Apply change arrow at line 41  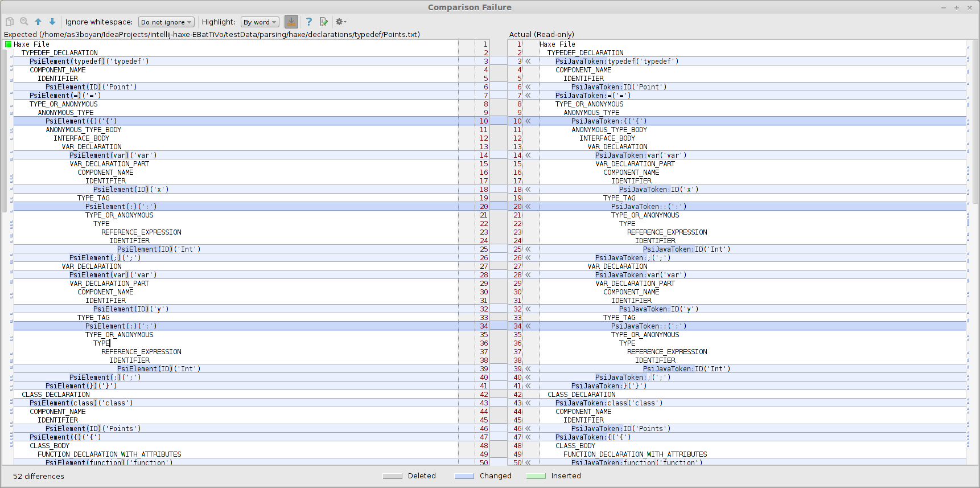tap(528, 386)
